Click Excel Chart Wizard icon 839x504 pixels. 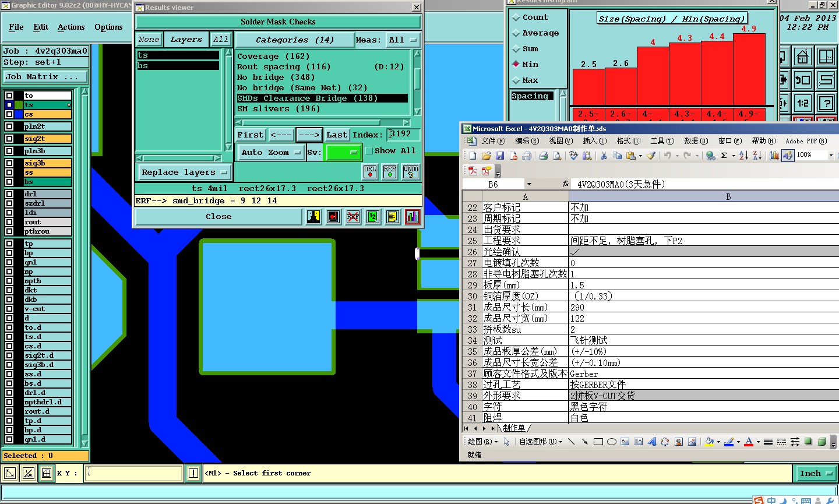pyautogui.click(x=774, y=156)
